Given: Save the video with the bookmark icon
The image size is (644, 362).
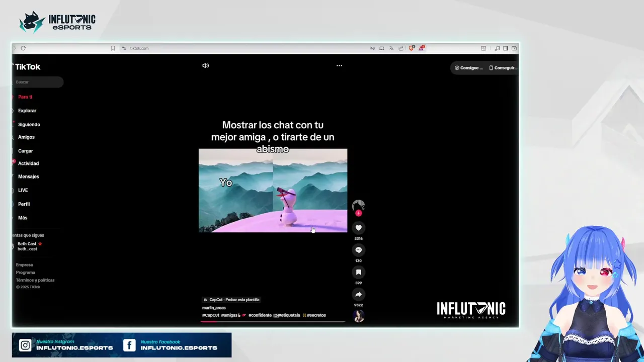Looking at the screenshot, I should point(358,272).
